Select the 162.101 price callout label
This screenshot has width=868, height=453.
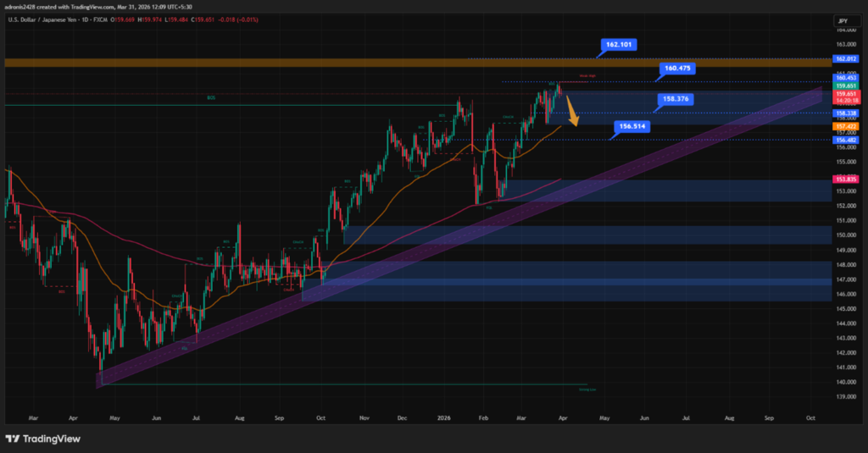pyautogui.click(x=618, y=45)
